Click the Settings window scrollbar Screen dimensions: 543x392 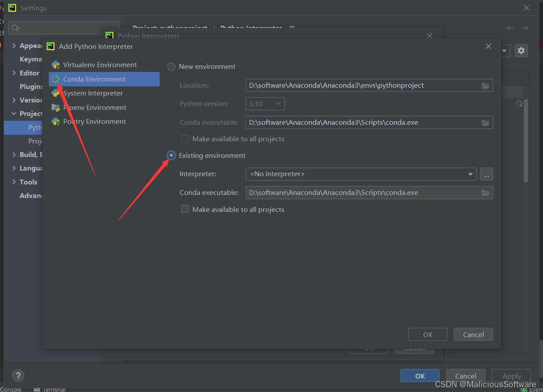[x=526, y=141]
